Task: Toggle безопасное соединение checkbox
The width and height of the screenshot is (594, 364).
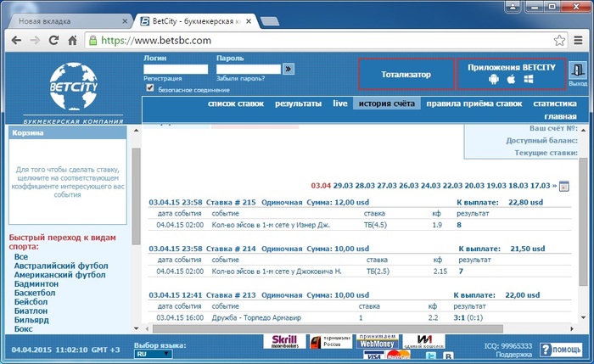Action: click(x=150, y=88)
